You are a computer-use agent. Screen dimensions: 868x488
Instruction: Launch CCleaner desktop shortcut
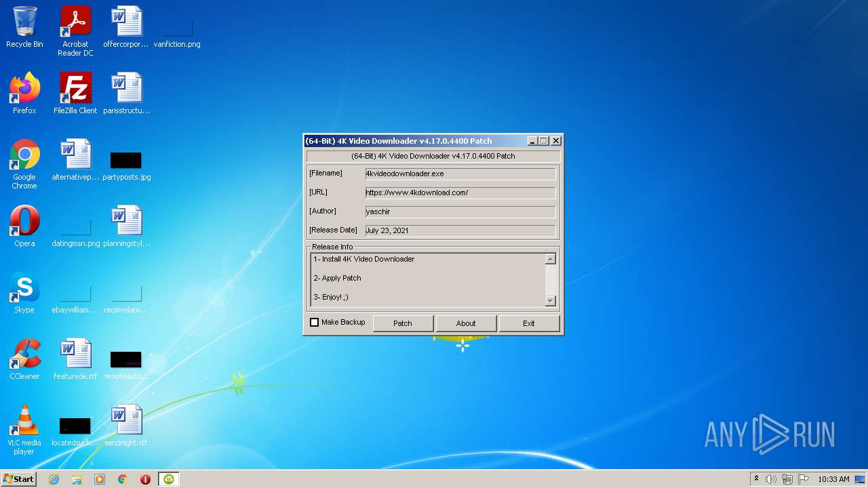coord(24,359)
